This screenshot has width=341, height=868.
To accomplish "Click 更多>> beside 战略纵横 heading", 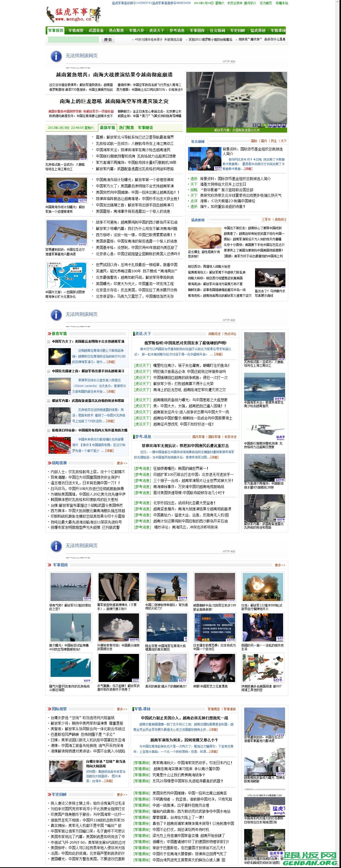I will [122, 463].
